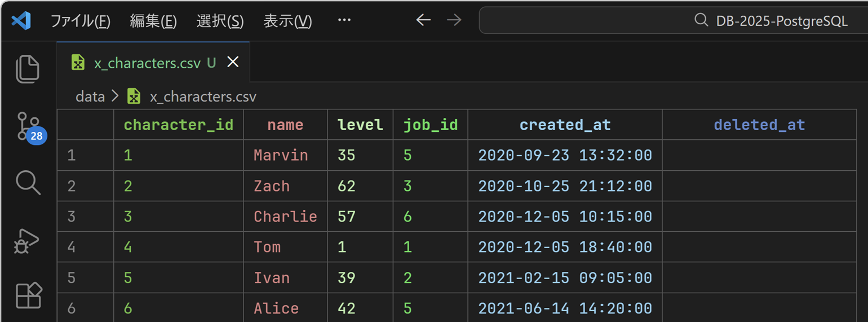Click the created_at column header

(x=565, y=125)
